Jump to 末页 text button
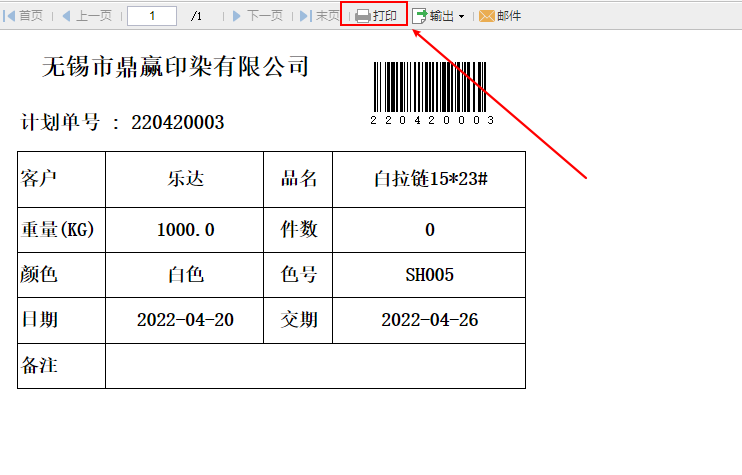This screenshot has height=475, width=742. [327, 16]
